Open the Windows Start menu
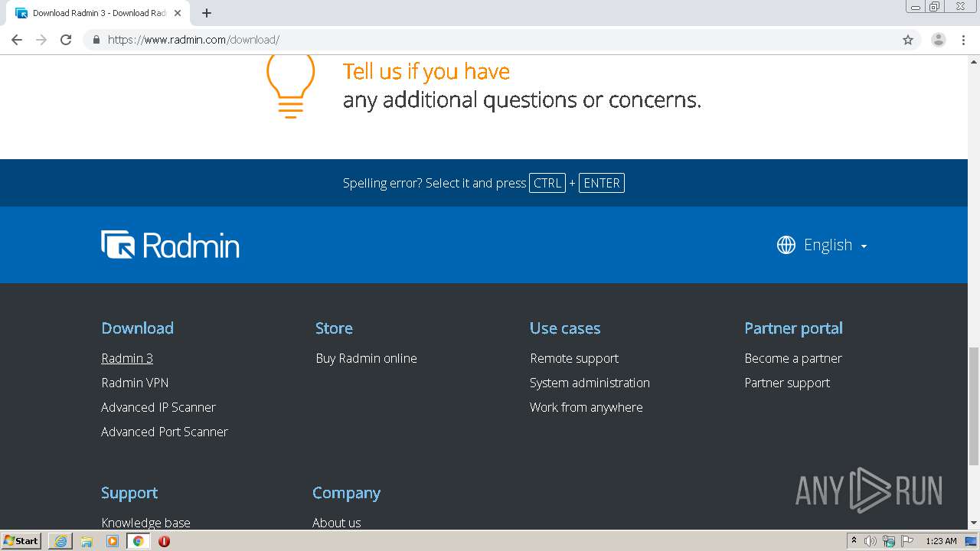980x551 pixels. click(21, 541)
